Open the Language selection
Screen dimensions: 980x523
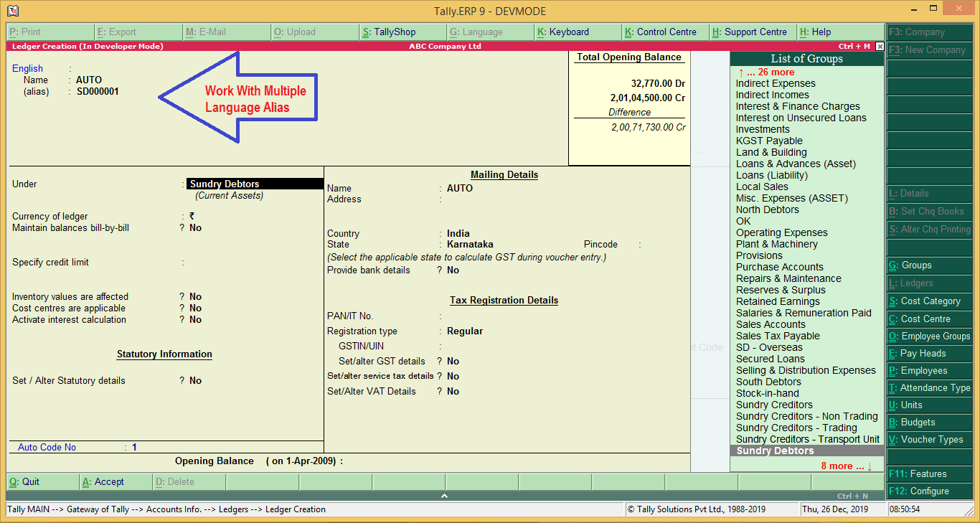[x=476, y=32]
